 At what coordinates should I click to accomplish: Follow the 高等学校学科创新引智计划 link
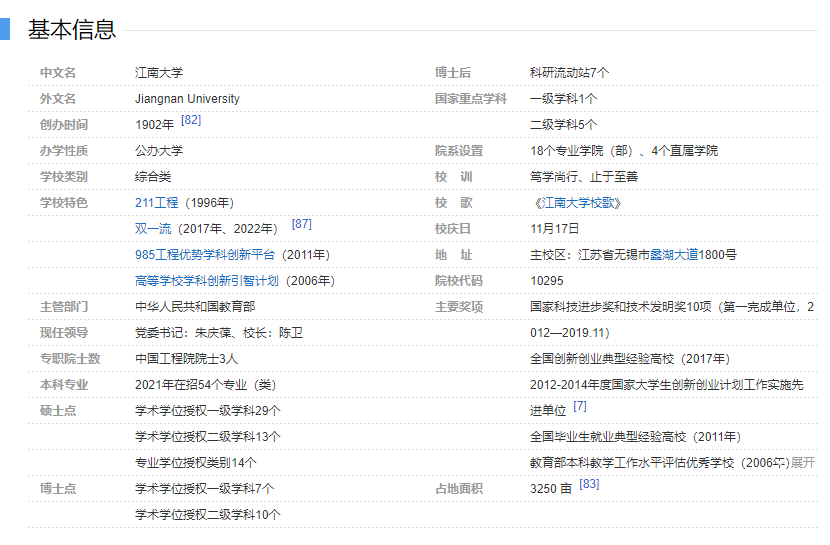(x=208, y=281)
